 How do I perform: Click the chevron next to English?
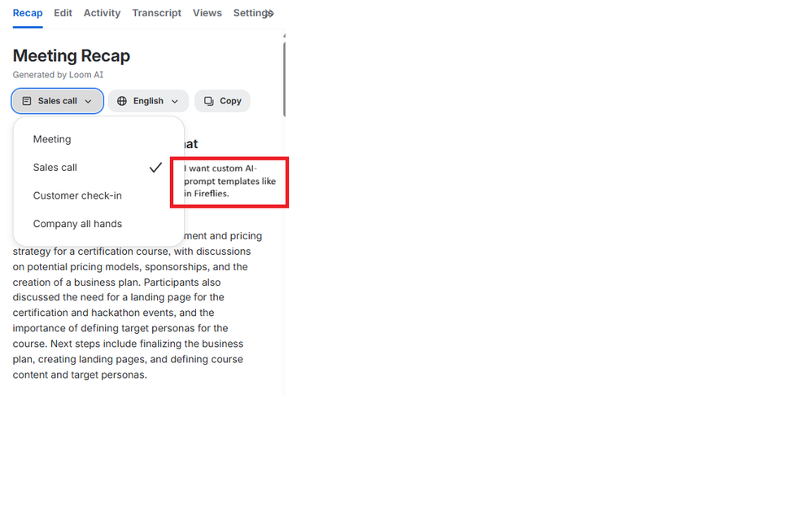175,102
